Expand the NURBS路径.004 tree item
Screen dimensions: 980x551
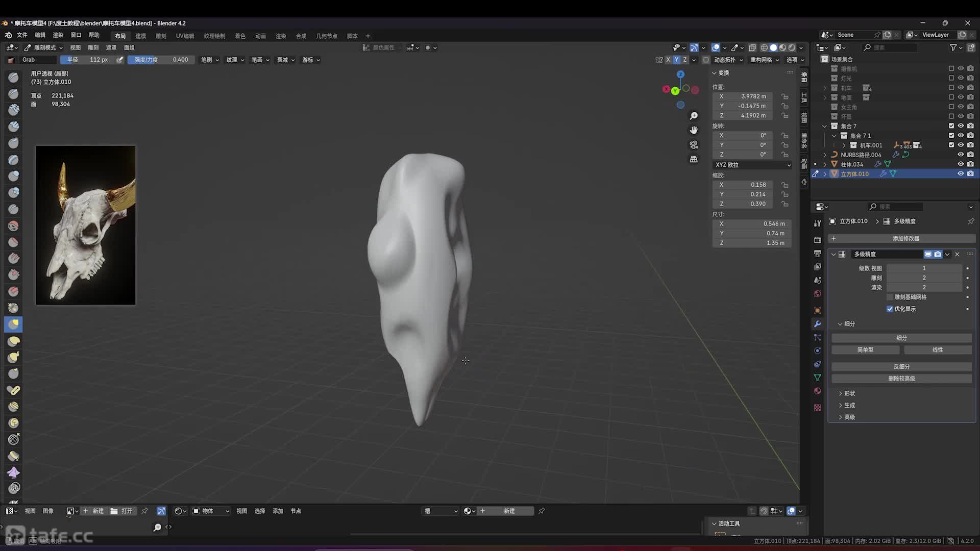(825, 155)
